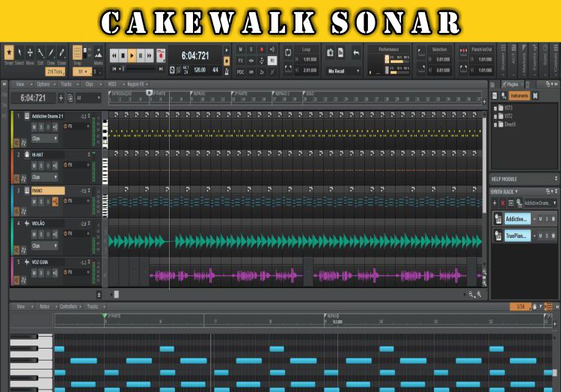Open the Piano Roll Notes menu
Image resolution: width=561 pixels, height=392 pixels.
(x=46, y=307)
